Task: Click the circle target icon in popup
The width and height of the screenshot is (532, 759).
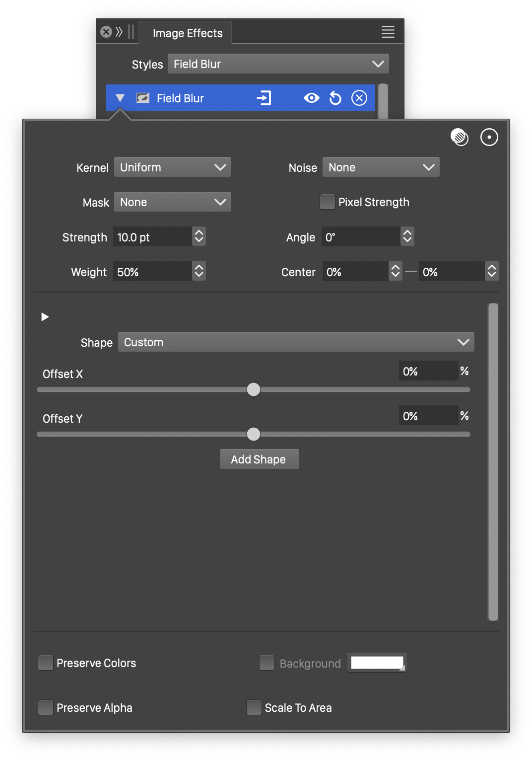Action: click(x=489, y=137)
